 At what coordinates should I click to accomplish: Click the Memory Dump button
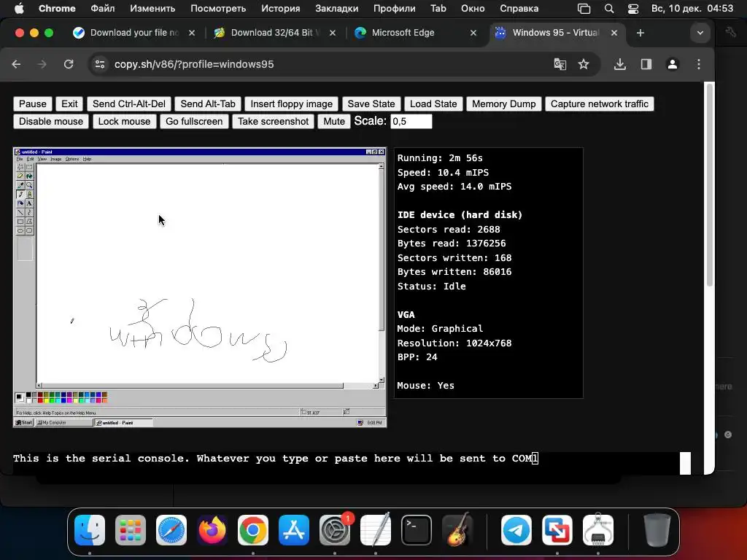pyautogui.click(x=503, y=104)
